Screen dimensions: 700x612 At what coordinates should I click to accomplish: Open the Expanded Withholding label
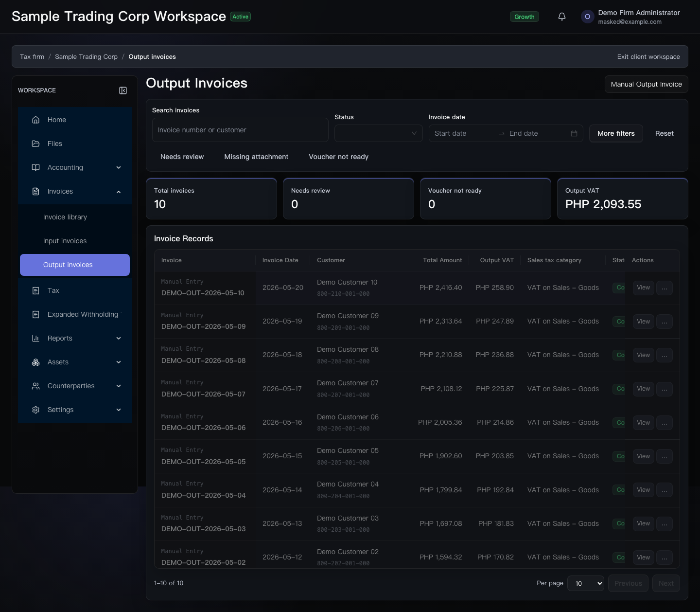point(85,314)
